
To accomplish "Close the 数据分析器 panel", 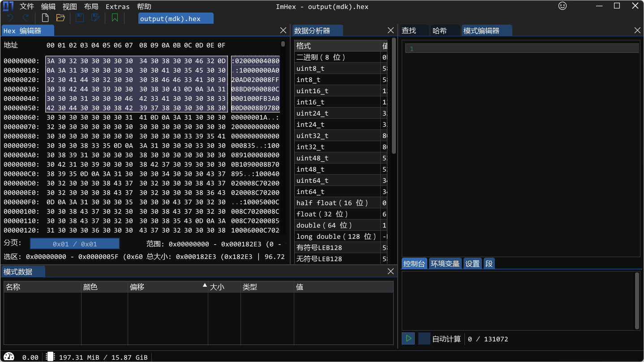I will tap(391, 30).
